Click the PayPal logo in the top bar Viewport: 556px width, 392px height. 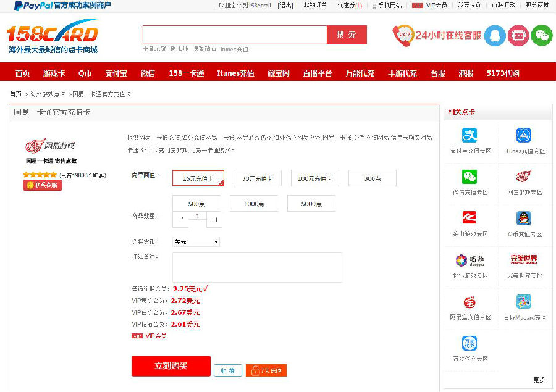pos(33,6)
